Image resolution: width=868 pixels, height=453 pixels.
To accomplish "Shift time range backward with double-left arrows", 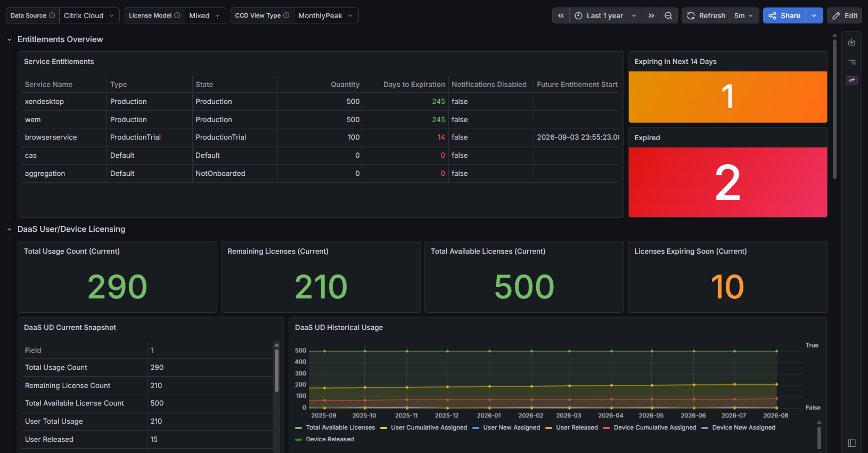I will click(561, 15).
